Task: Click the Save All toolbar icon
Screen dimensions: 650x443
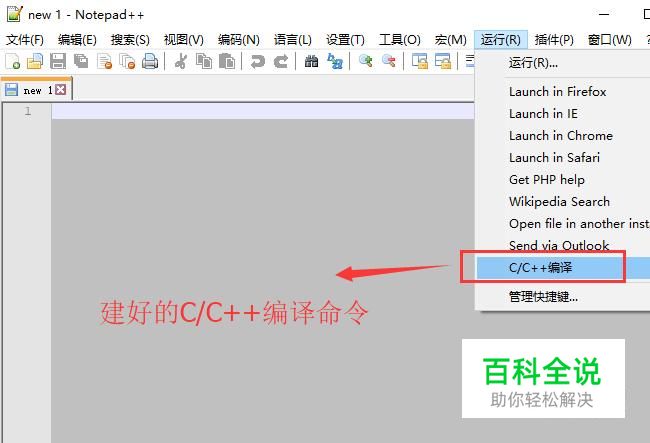Action: (81, 61)
